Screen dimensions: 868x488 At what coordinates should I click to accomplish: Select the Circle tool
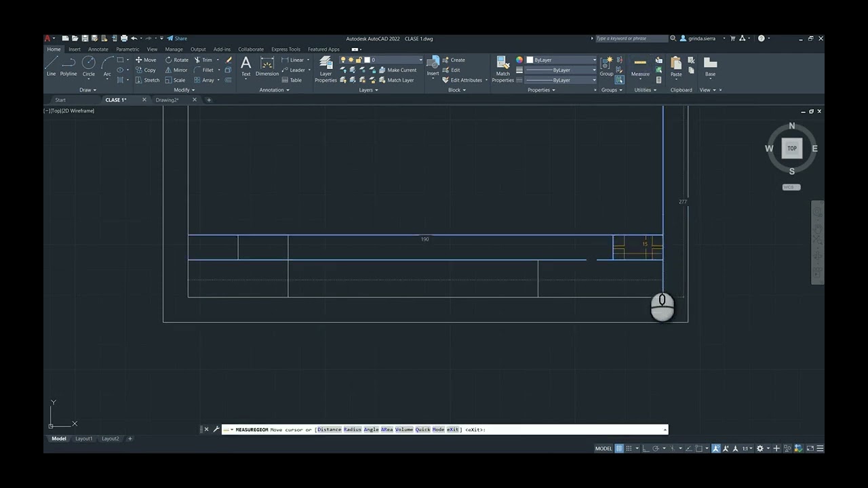click(89, 66)
